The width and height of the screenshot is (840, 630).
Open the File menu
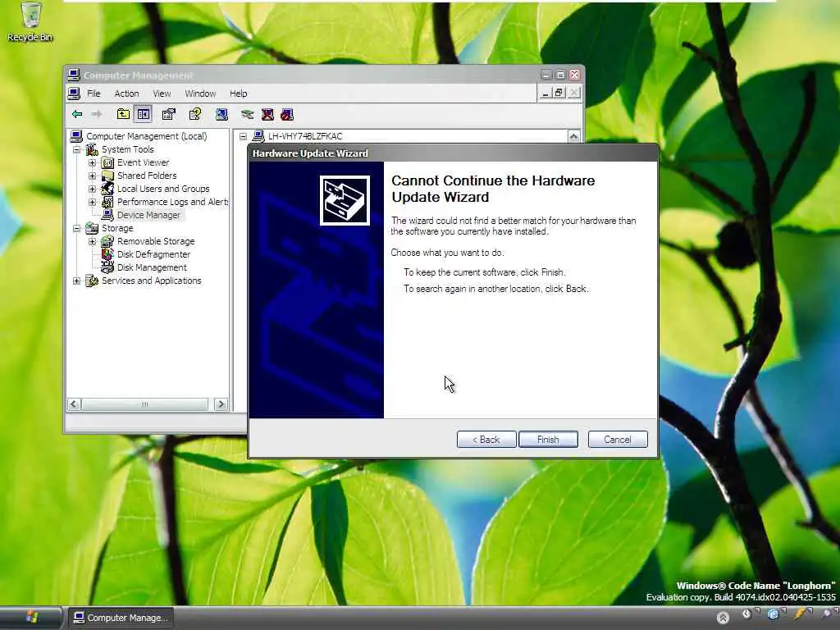pos(94,94)
